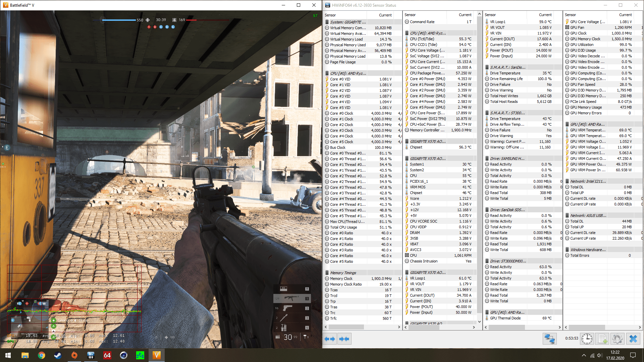This screenshot has height=362, width=644.
Task: Launch Google Chrome from the taskbar
Action: tap(41, 355)
